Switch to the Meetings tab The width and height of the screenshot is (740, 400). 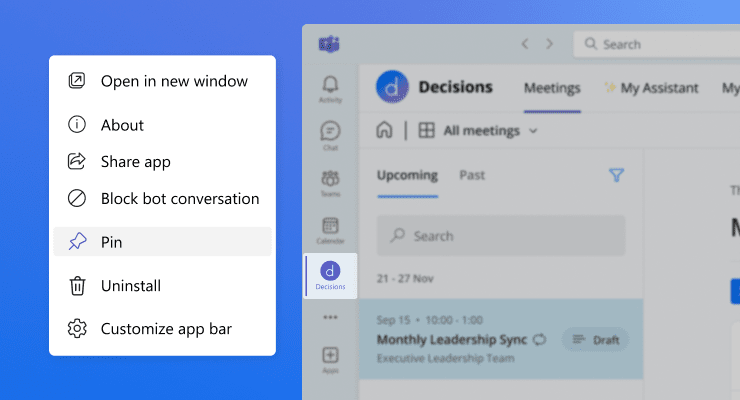pyautogui.click(x=552, y=88)
